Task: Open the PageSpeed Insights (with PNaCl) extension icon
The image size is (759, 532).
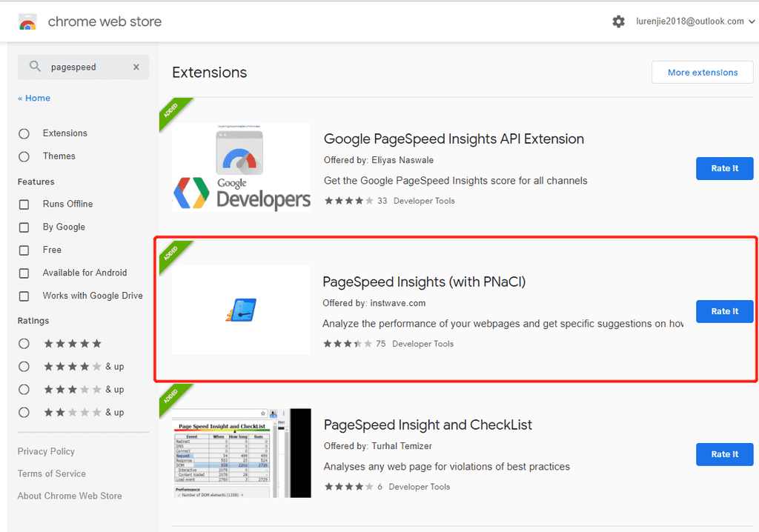Action: 241,310
